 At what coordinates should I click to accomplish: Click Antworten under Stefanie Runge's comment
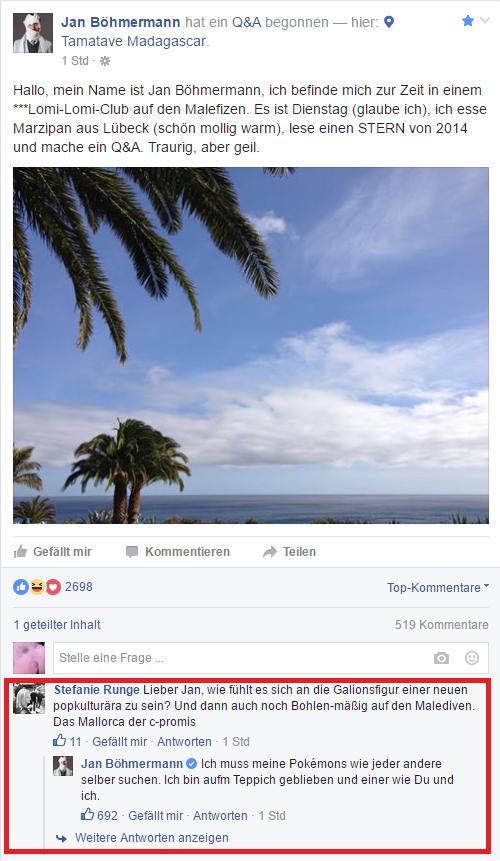click(184, 742)
